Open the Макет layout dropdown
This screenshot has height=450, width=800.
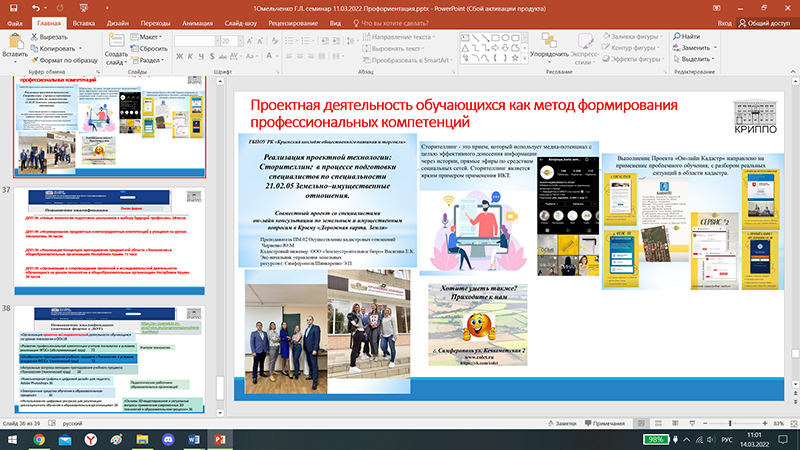pos(146,37)
